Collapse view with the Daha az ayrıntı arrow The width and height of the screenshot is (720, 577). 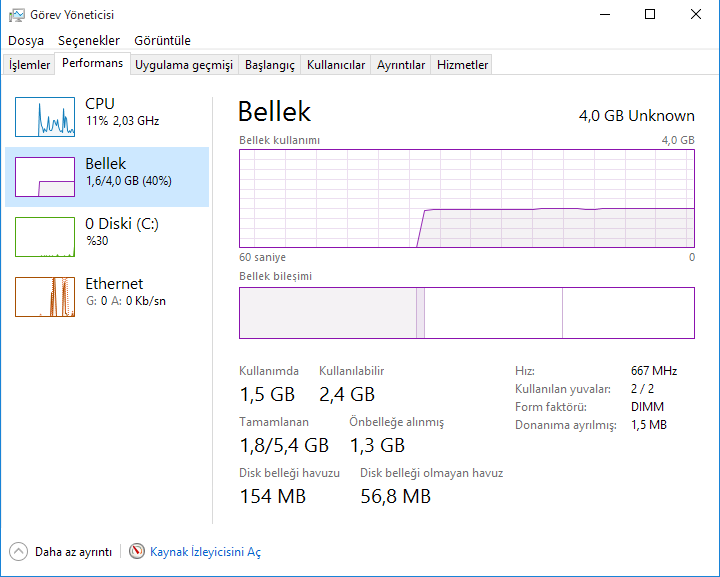coord(19,551)
